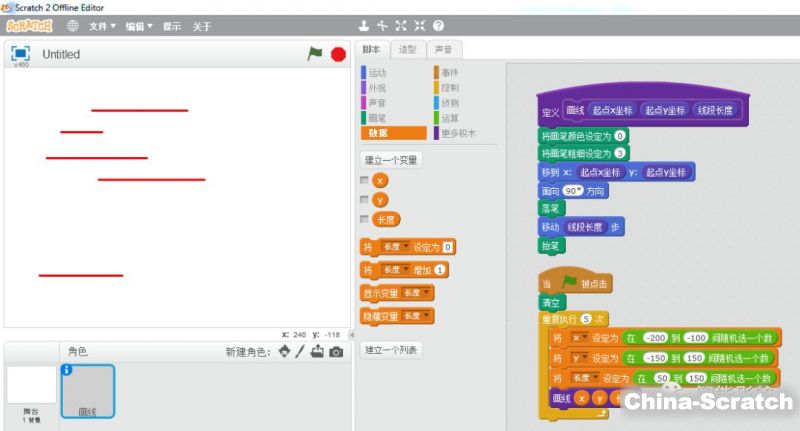Switch to the 造型 tab
The image size is (800, 431).
coord(408,49)
